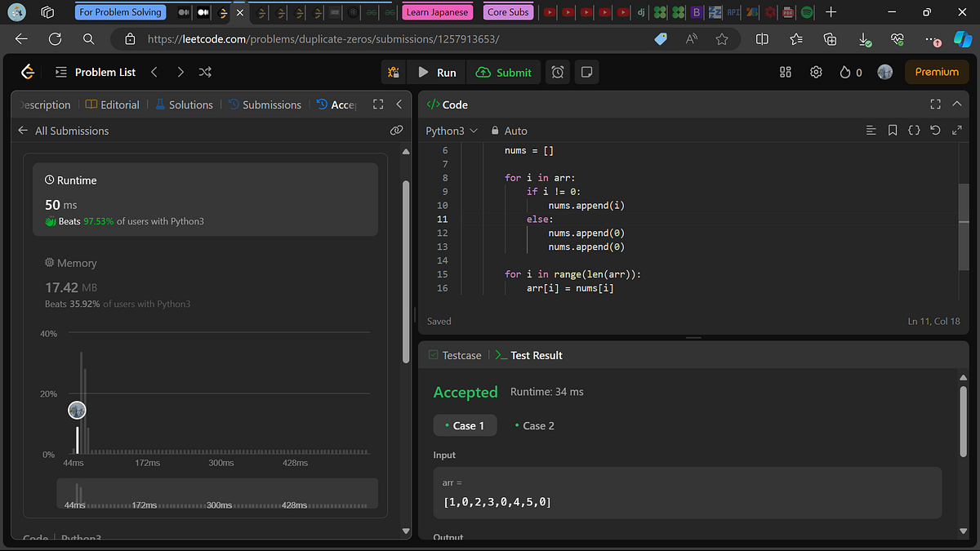The image size is (980, 551).
Task: Open the timer alarm clock icon
Action: [x=558, y=72]
